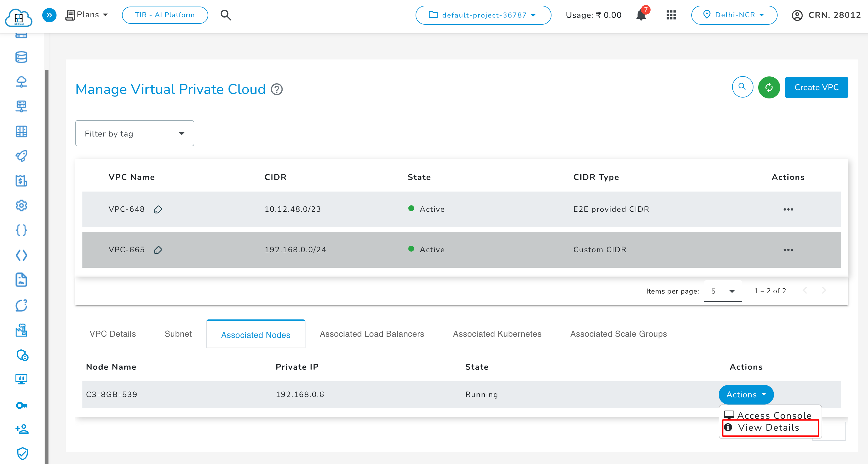Image resolution: width=868 pixels, height=464 pixels.
Task: Click the green refresh VPC list icon
Action: 769,88
